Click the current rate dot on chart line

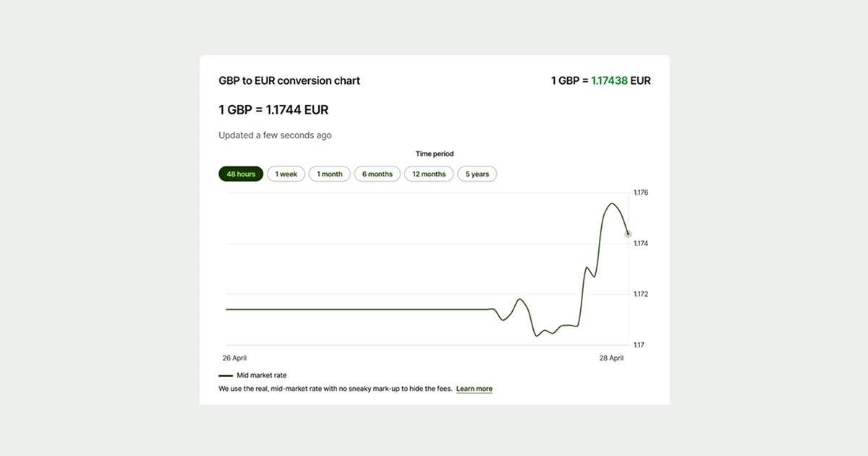(628, 234)
